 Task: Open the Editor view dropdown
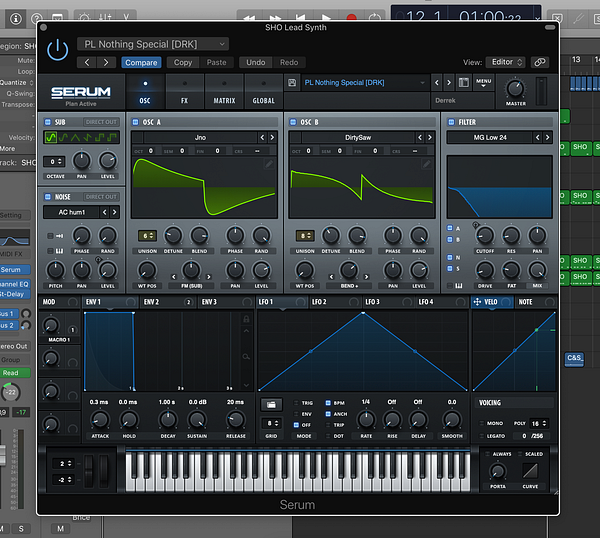tap(505, 62)
